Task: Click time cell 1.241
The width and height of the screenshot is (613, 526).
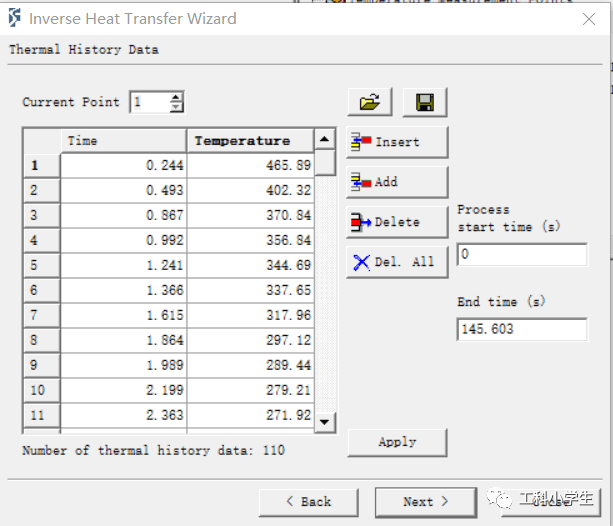Action: [124, 266]
